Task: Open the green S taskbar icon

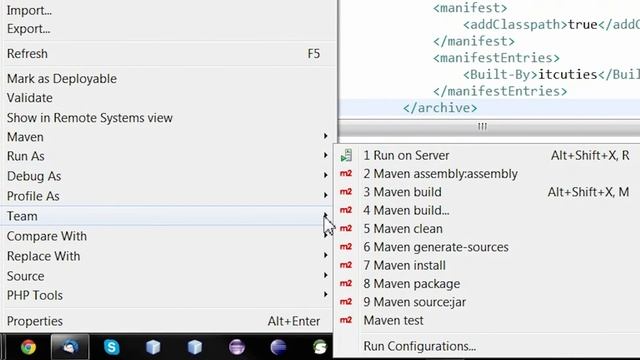Action: pyautogui.click(x=320, y=347)
